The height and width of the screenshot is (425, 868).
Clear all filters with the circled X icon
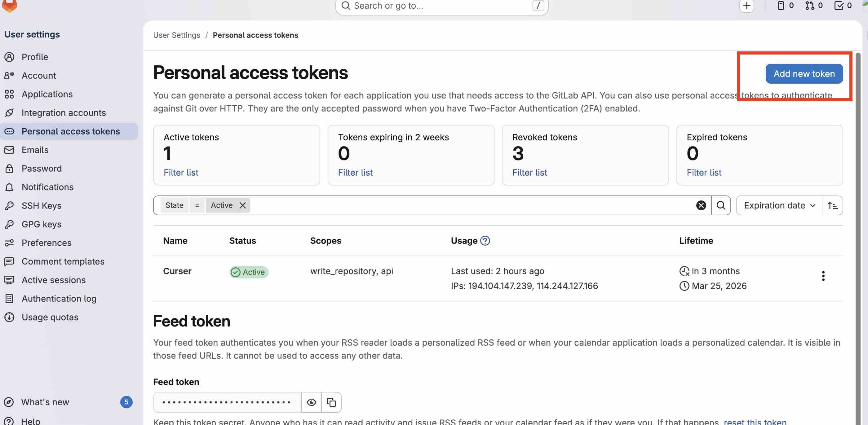click(x=701, y=205)
